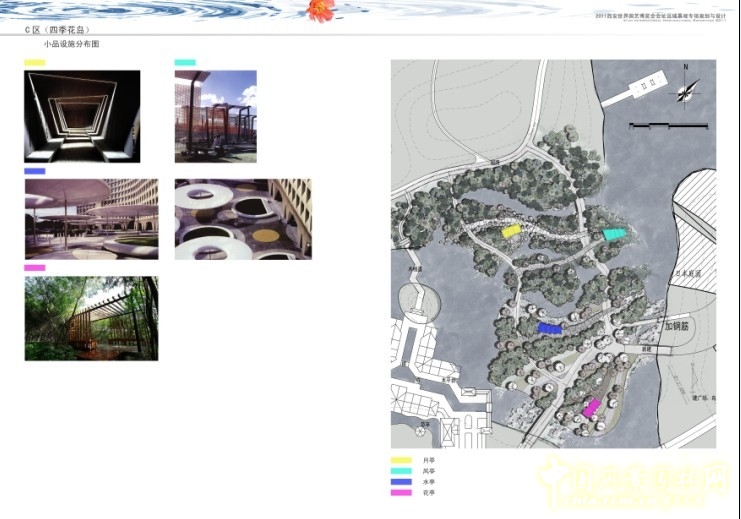Viewport: 741px width, 519px height.
Task: Select the cyan pavilion marker on map
Action: [x=612, y=234]
